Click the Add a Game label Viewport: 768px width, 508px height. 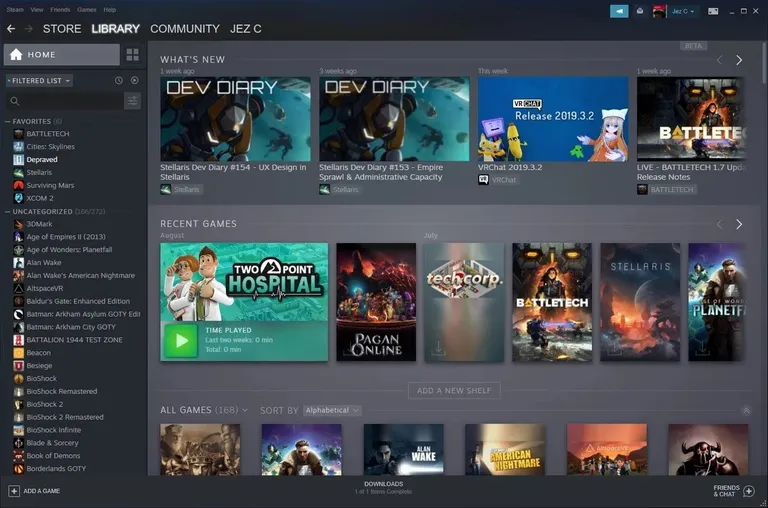(42, 491)
